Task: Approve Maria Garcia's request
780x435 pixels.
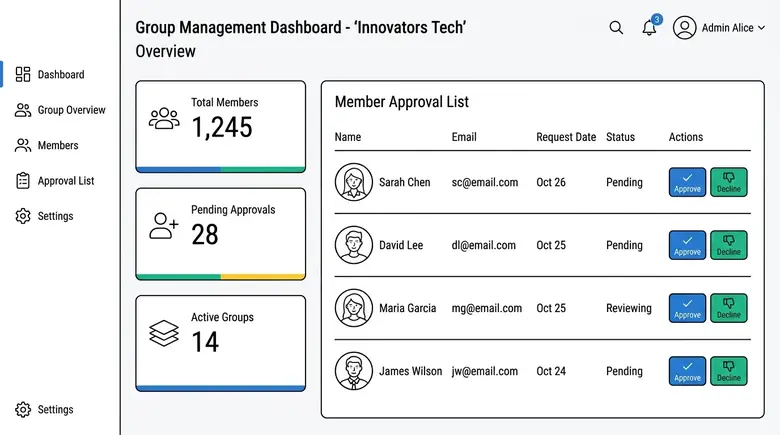Action: click(x=687, y=308)
